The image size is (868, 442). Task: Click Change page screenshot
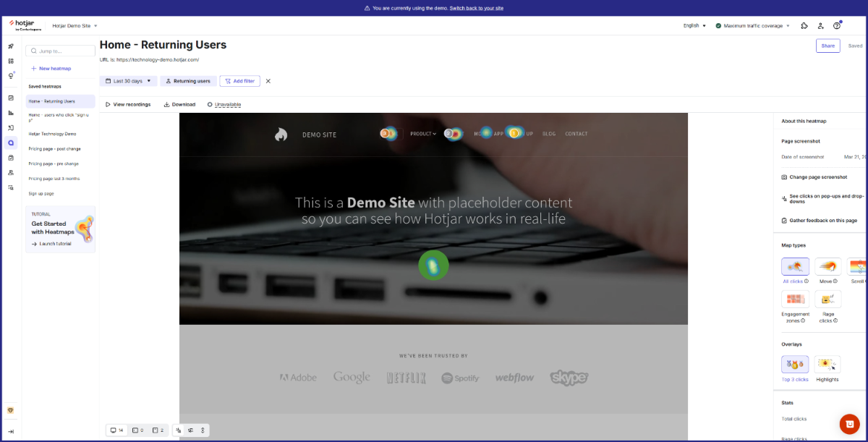(x=814, y=177)
